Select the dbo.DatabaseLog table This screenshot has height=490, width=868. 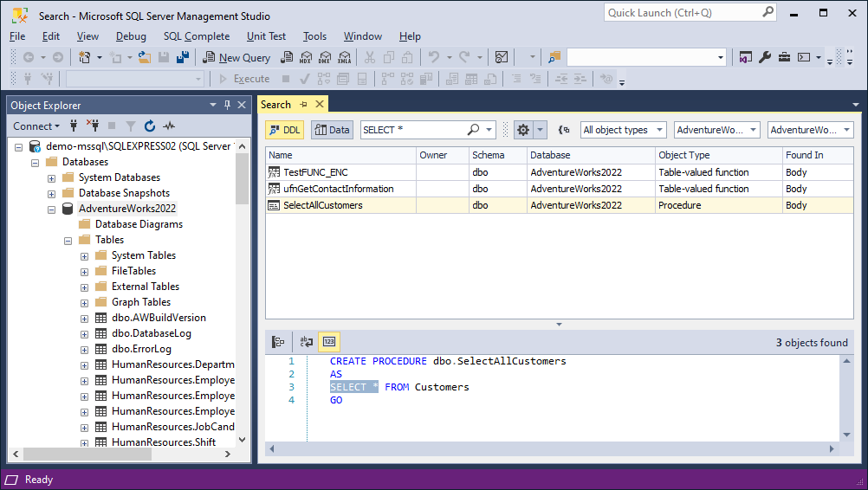coord(151,333)
